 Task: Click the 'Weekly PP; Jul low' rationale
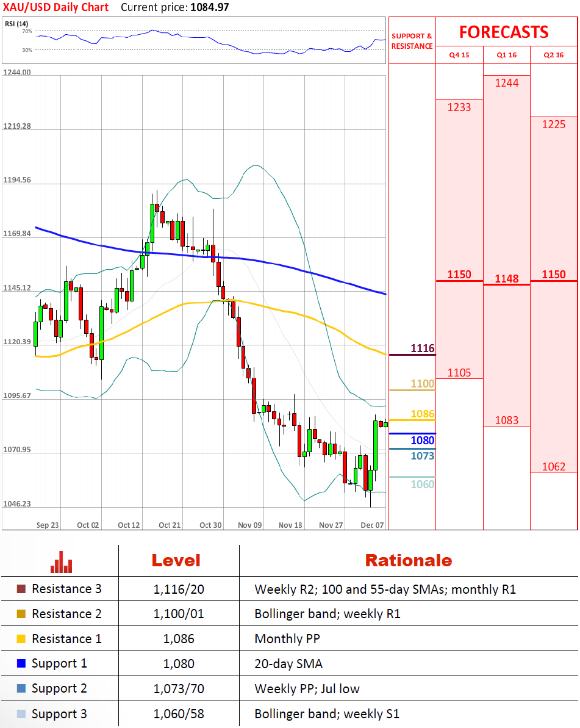click(307, 689)
